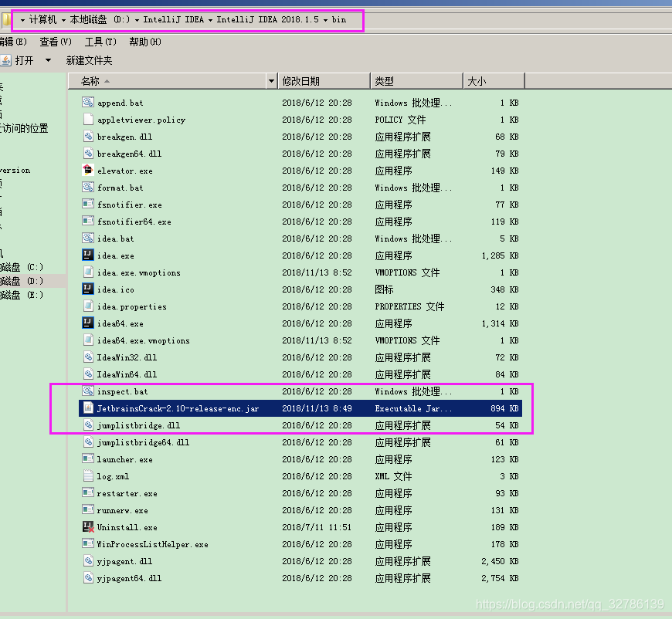Click the launcher.exe icon
The image size is (672, 619).
tap(88, 458)
